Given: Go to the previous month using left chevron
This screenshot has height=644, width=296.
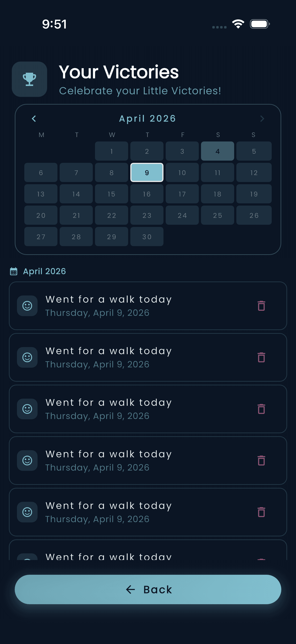Looking at the screenshot, I should [x=34, y=118].
